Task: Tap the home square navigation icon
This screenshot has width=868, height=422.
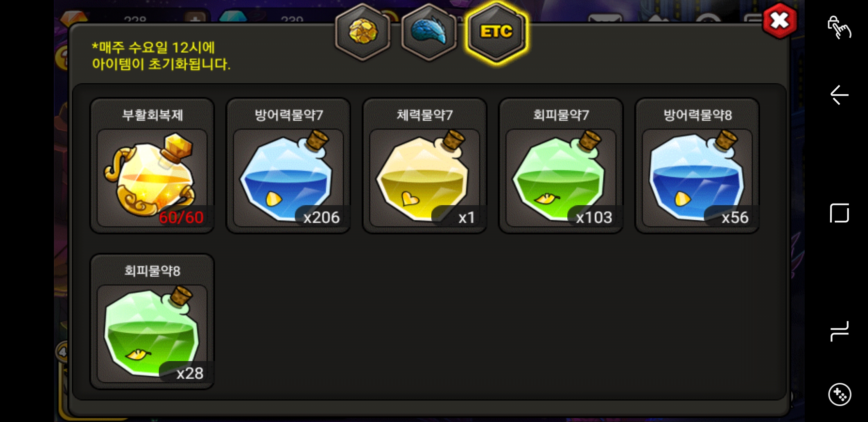Action: click(x=839, y=213)
